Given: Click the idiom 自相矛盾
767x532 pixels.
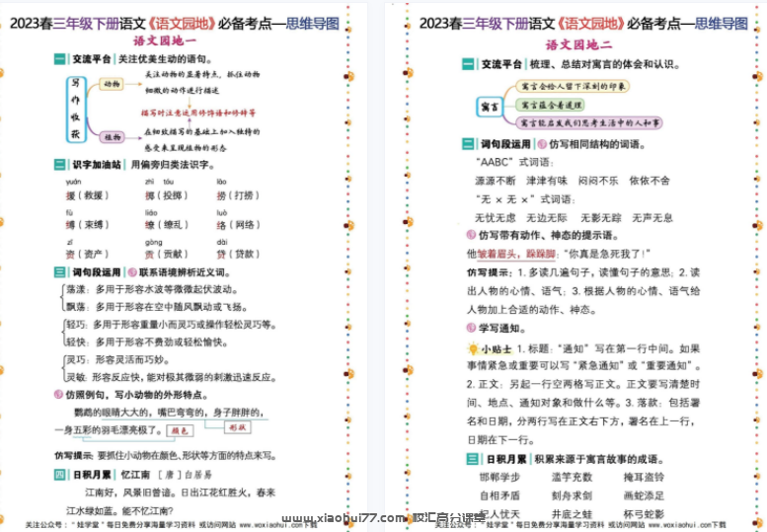Looking at the screenshot, I should point(499,495).
